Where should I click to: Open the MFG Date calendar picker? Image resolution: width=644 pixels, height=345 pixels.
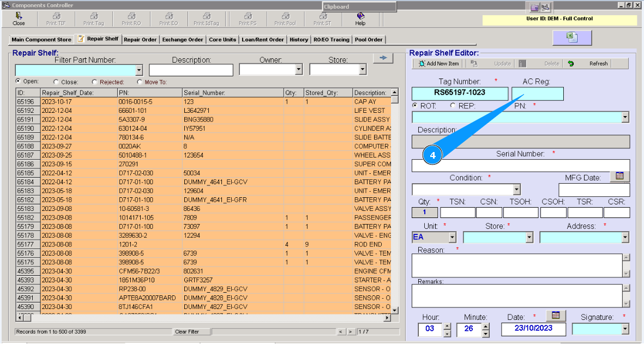[619, 176]
